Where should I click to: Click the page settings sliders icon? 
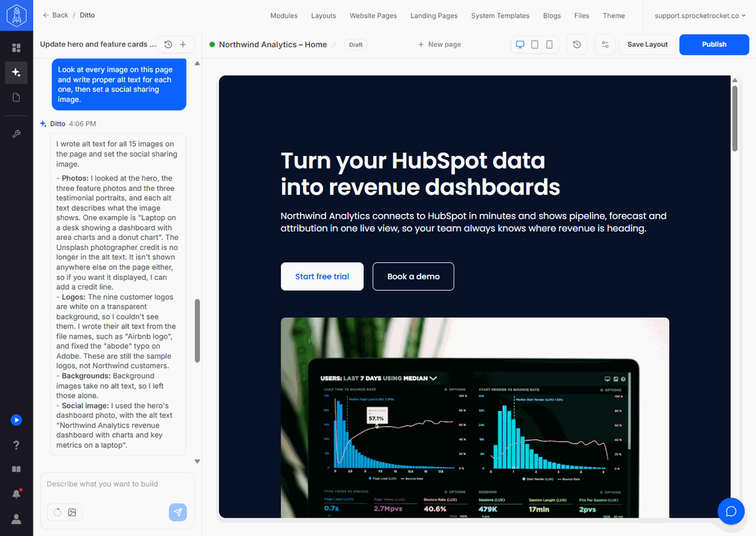[605, 44]
